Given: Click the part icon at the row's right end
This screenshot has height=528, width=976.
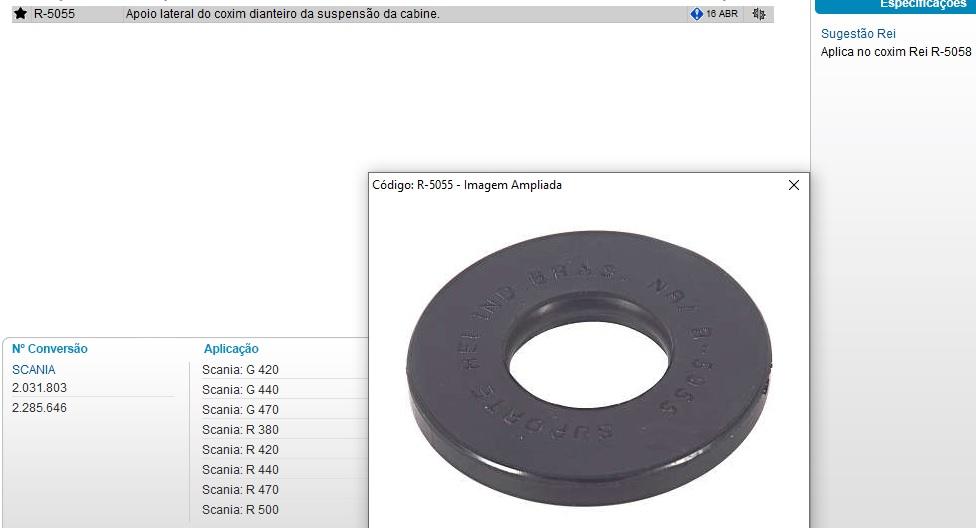Looking at the screenshot, I should click(x=758, y=14).
